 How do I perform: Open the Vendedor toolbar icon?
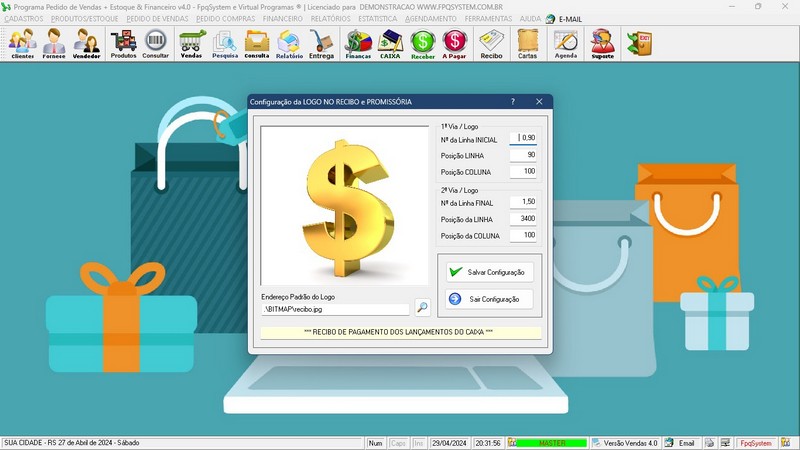click(86, 44)
